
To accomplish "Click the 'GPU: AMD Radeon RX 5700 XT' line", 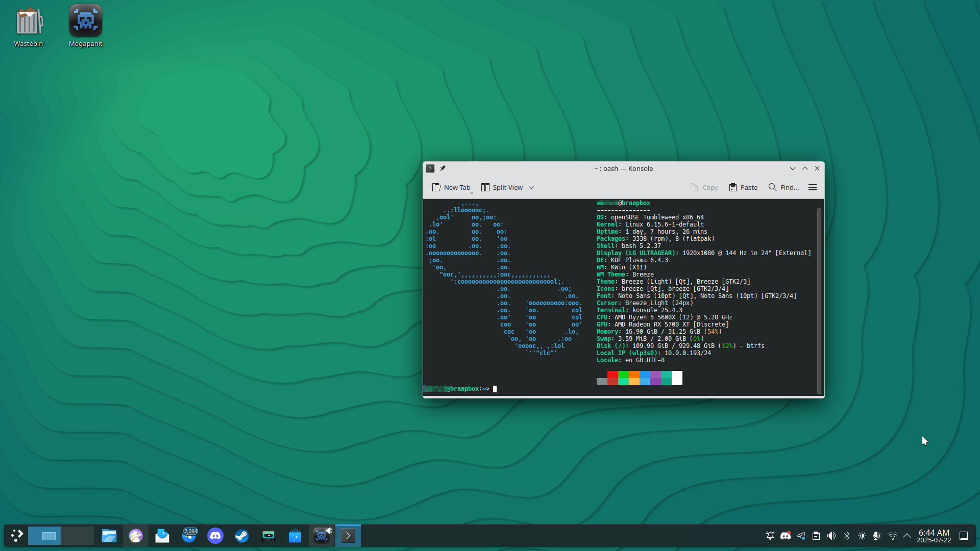I will 663,324.
